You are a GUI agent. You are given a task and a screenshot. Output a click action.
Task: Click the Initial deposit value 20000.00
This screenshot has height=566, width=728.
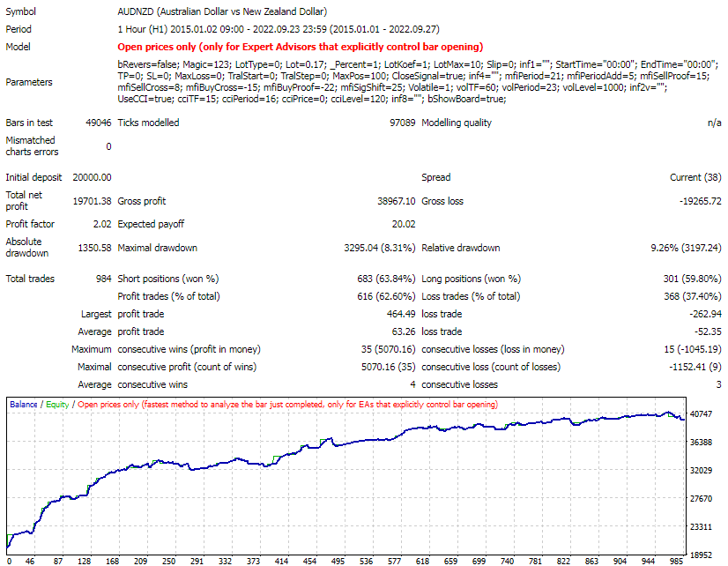point(92,177)
